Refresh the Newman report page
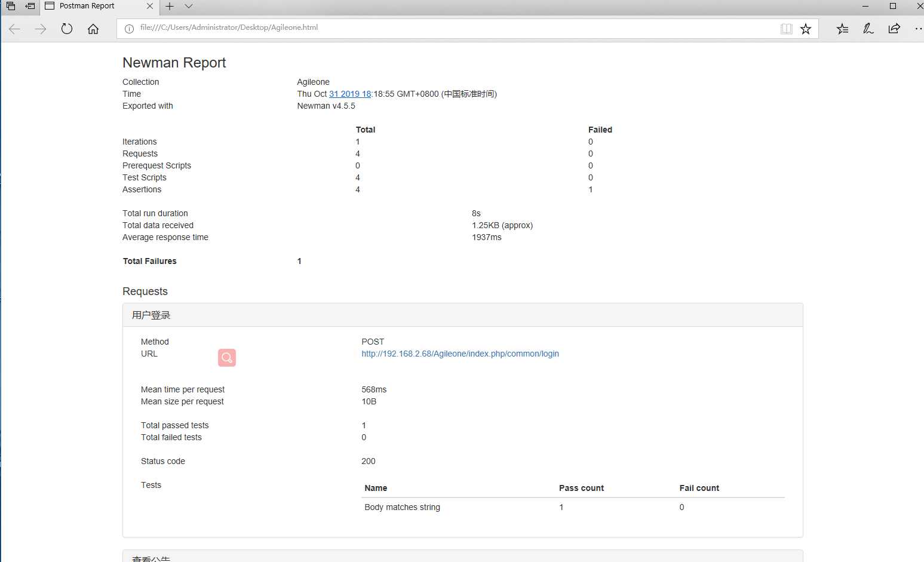 pos(67,29)
